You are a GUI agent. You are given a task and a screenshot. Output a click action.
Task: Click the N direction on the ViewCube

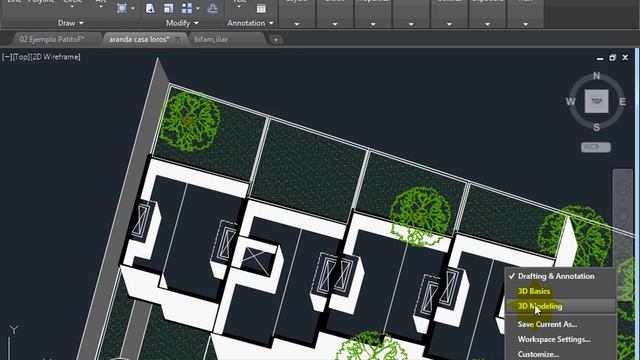click(596, 76)
